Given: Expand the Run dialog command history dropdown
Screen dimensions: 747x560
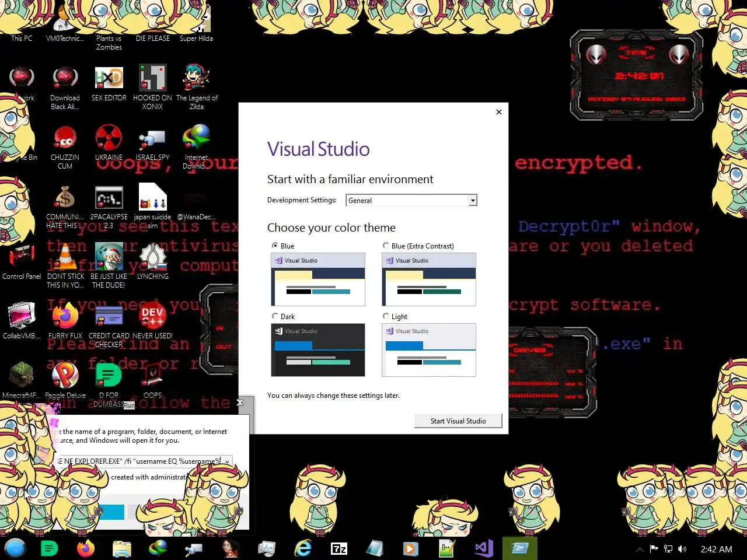Looking at the screenshot, I should (227, 461).
